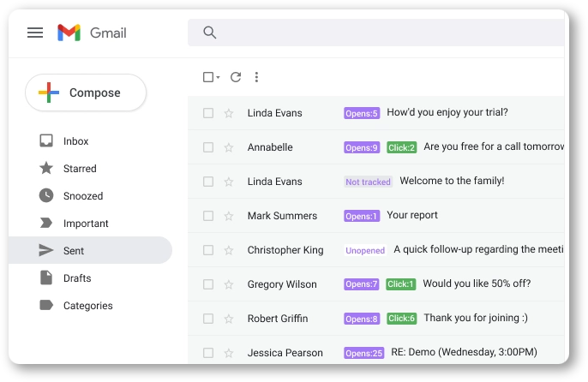Select the Sent folder
Image resolution: width=588 pixels, height=382 pixels.
coord(90,250)
